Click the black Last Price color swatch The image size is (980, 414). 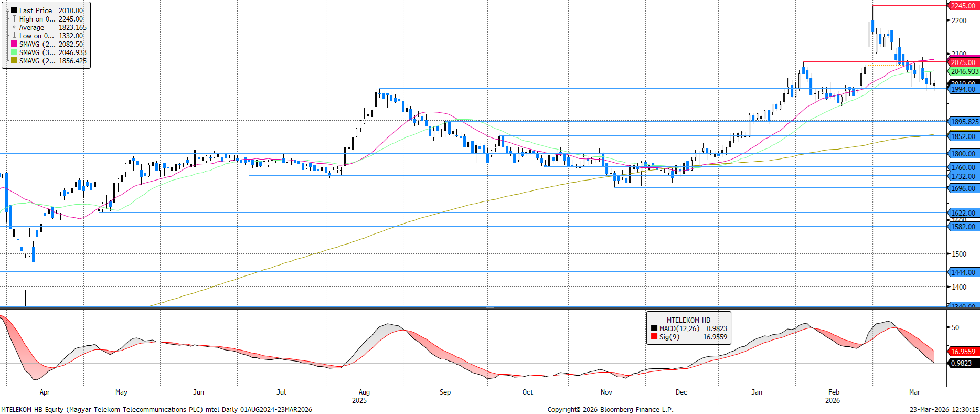tap(14, 10)
